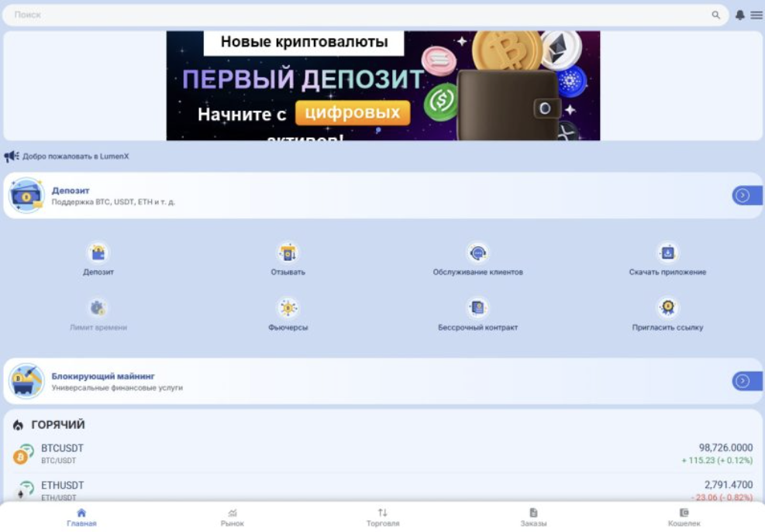Open the BTCUSDT pair row
Image resolution: width=765 pixels, height=532 pixels.
tap(383, 454)
